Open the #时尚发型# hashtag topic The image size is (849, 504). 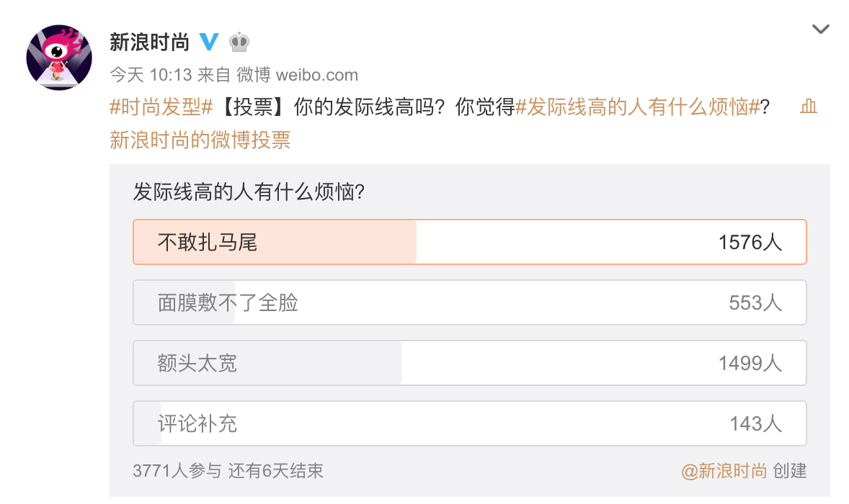tap(161, 107)
